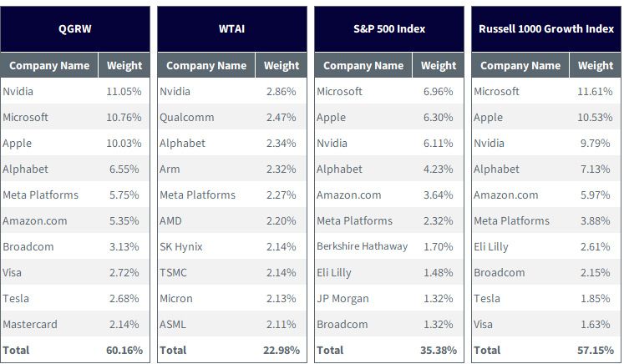Select the WTAI table header
Screen dimensions: 624x364
point(232,28)
